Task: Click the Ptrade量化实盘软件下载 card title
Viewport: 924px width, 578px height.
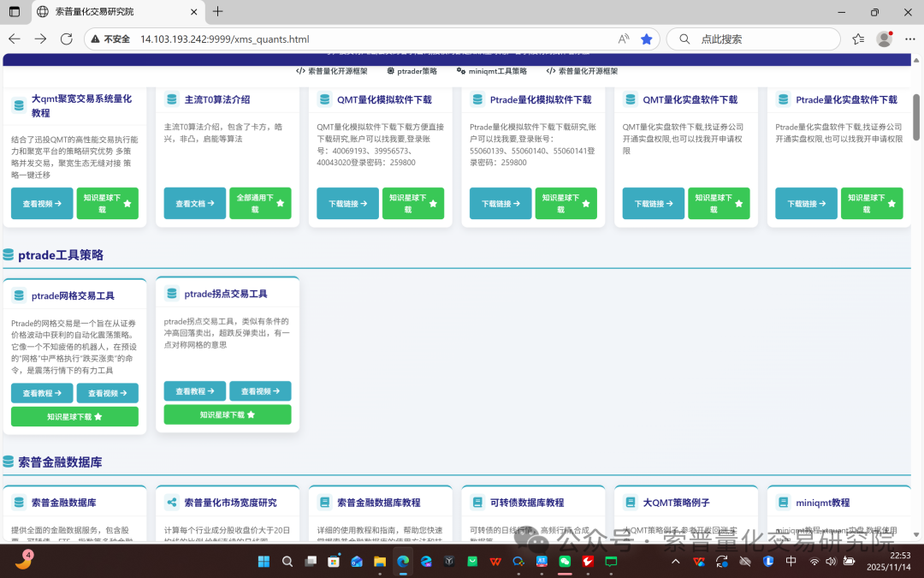Action: (846, 99)
